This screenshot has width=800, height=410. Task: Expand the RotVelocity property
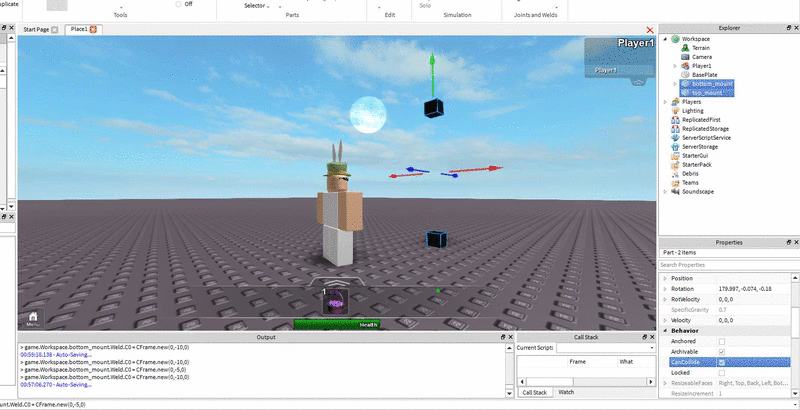[665, 299]
